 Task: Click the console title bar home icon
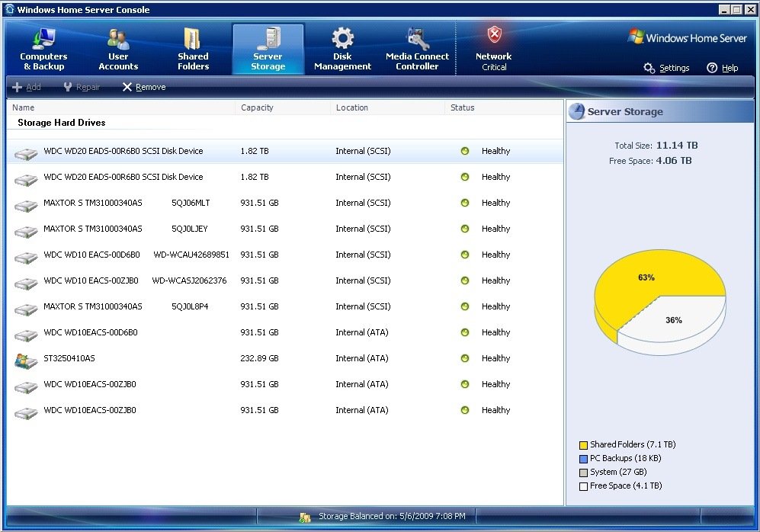tap(10, 9)
